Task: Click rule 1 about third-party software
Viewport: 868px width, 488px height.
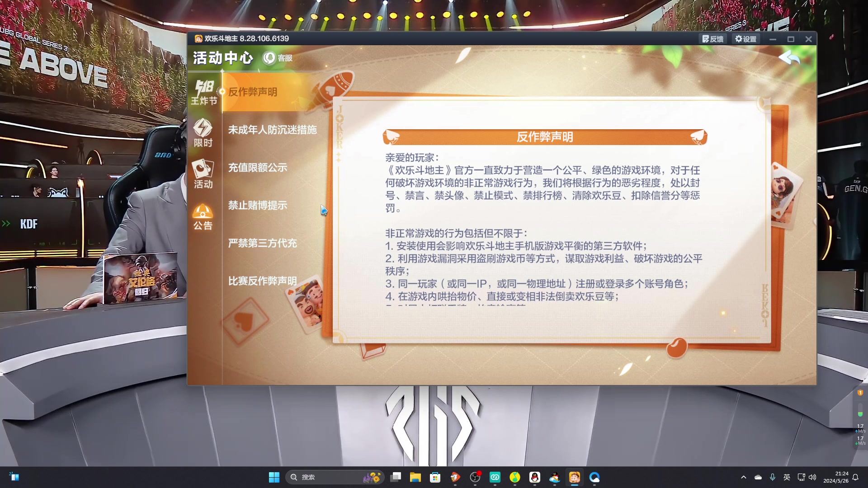Action: click(x=516, y=246)
